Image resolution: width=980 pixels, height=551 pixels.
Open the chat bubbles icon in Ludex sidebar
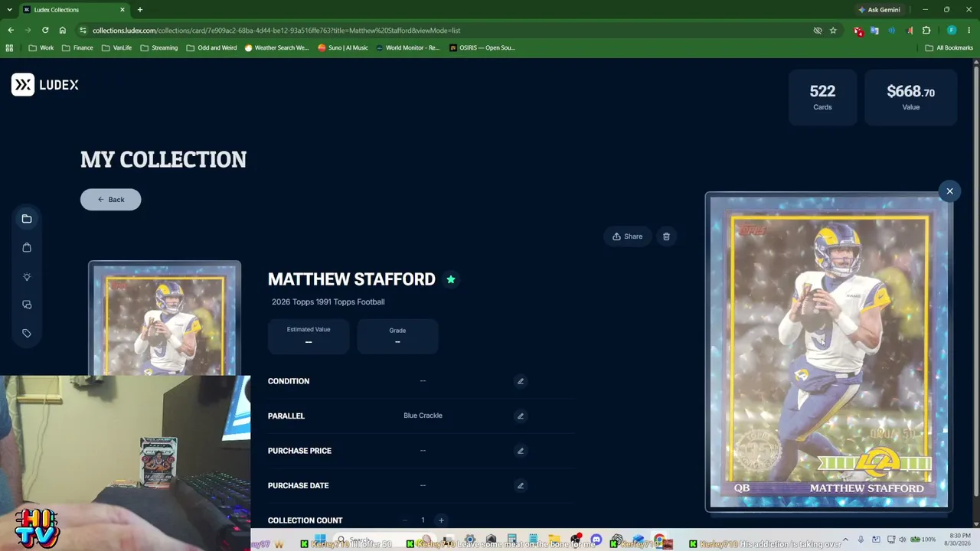tap(27, 305)
